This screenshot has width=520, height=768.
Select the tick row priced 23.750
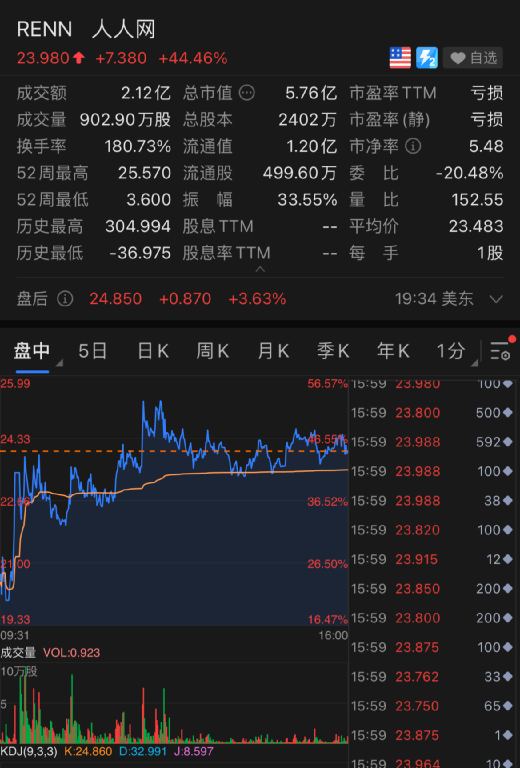(433, 706)
